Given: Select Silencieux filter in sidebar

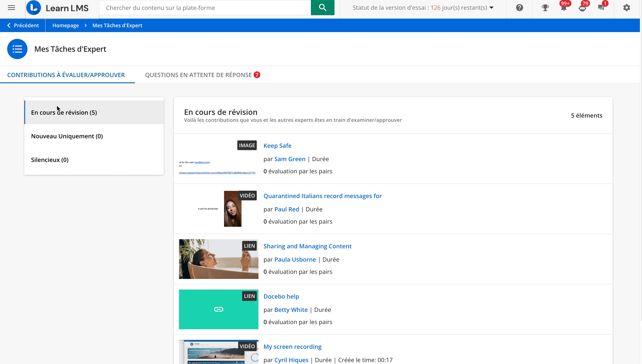Looking at the screenshot, I should [x=49, y=160].
